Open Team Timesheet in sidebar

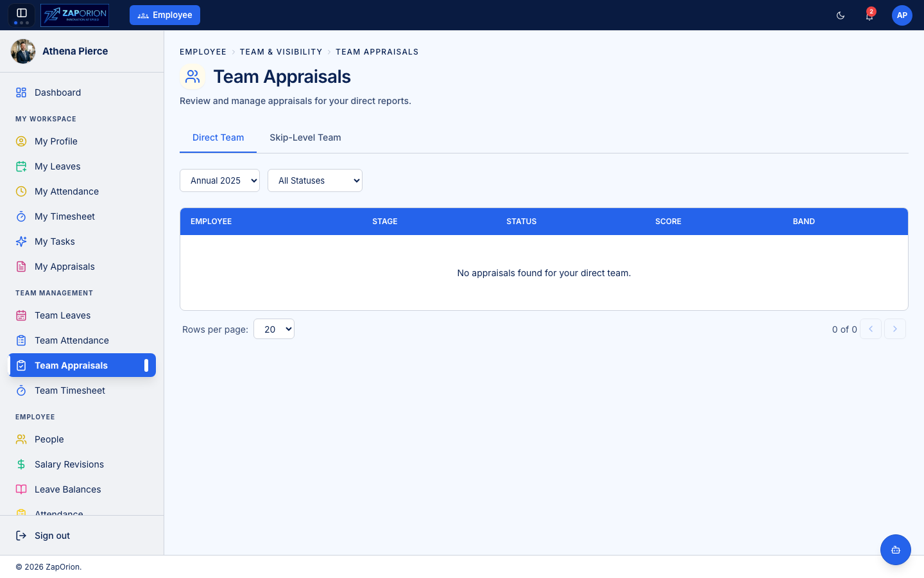[82, 390]
